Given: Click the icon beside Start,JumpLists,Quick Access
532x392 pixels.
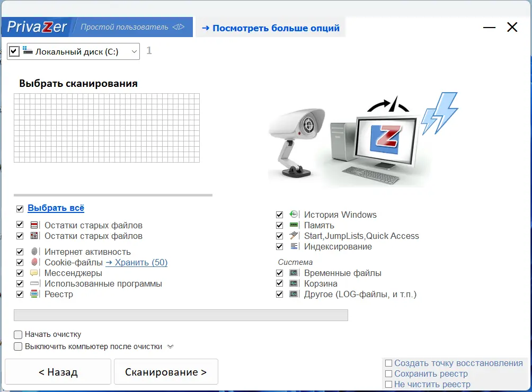Looking at the screenshot, I should tap(294, 235).
